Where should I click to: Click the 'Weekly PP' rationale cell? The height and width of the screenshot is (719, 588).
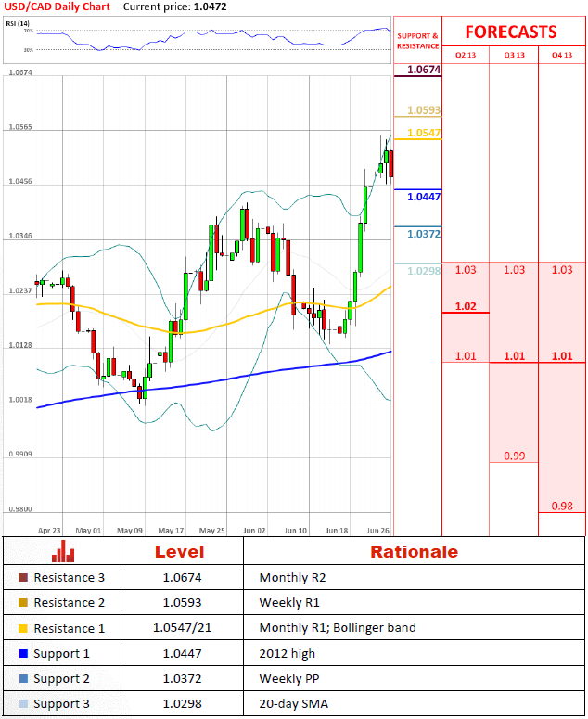pyautogui.click(x=289, y=679)
